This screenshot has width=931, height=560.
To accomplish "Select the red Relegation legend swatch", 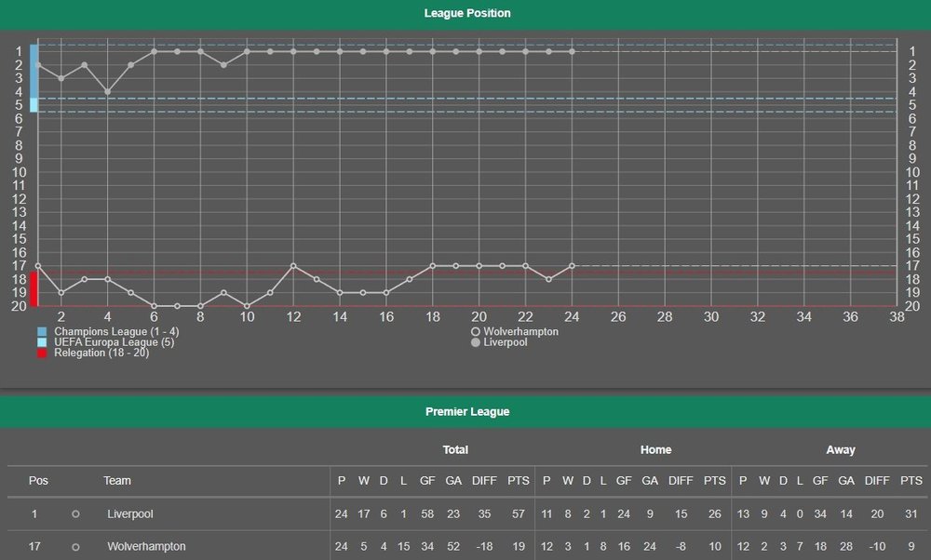I will [42, 353].
